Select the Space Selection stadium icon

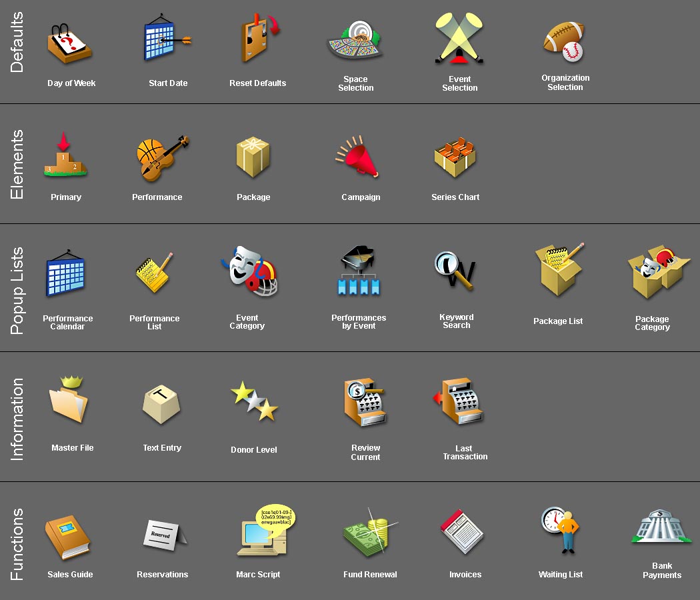355,41
